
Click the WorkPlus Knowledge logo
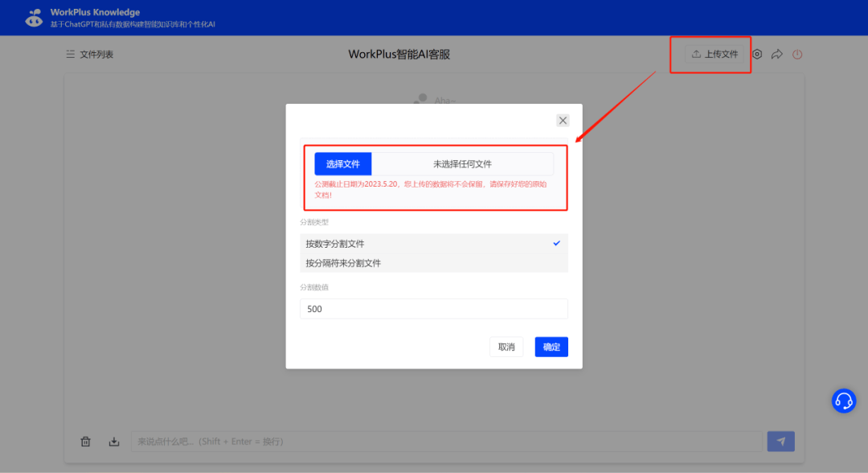coord(33,17)
